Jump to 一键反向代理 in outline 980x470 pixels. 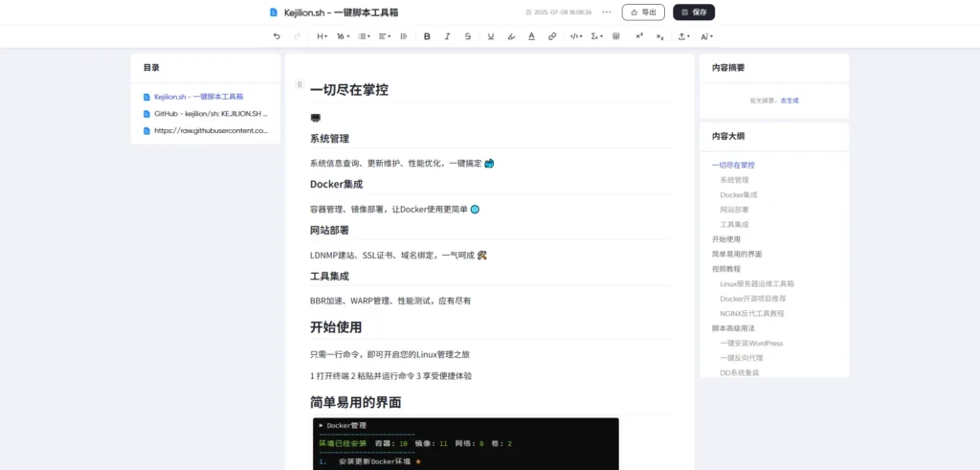(x=742, y=358)
